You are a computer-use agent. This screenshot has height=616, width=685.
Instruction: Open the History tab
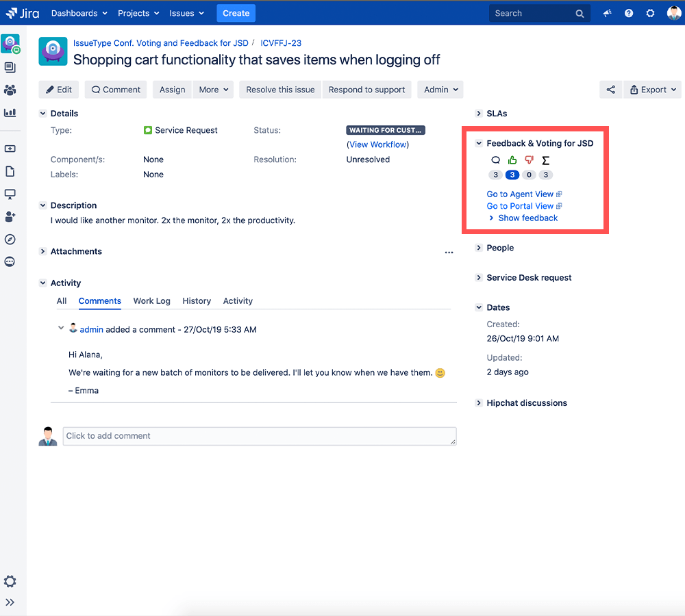[197, 300]
